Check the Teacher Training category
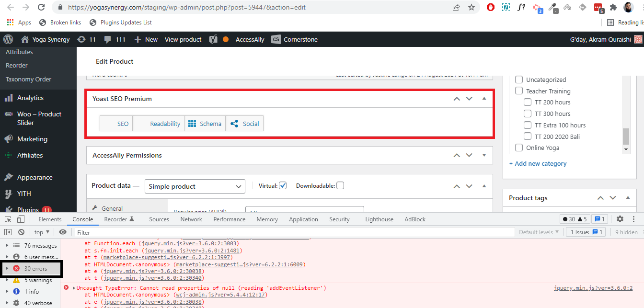This screenshot has width=644, height=308. coord(519,91)
